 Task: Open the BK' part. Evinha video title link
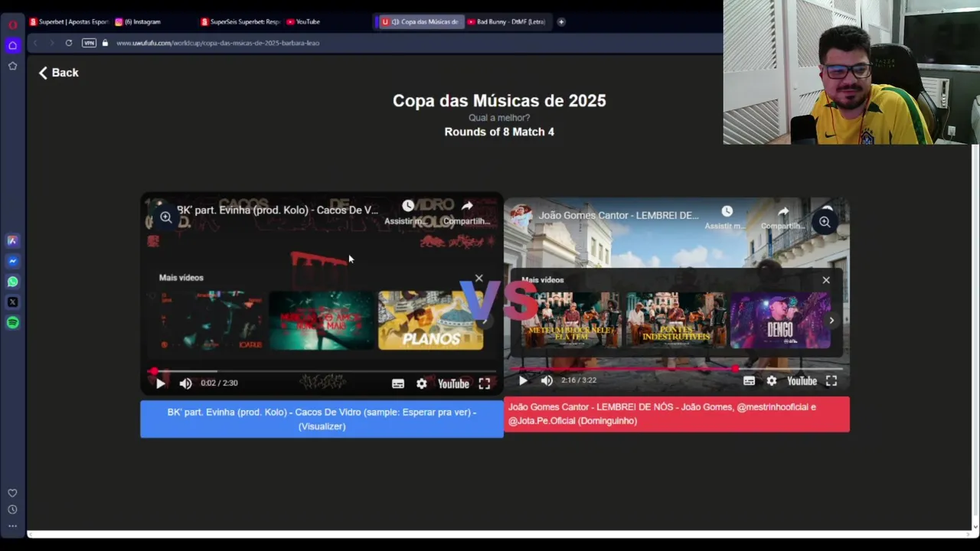click(277, 210)
